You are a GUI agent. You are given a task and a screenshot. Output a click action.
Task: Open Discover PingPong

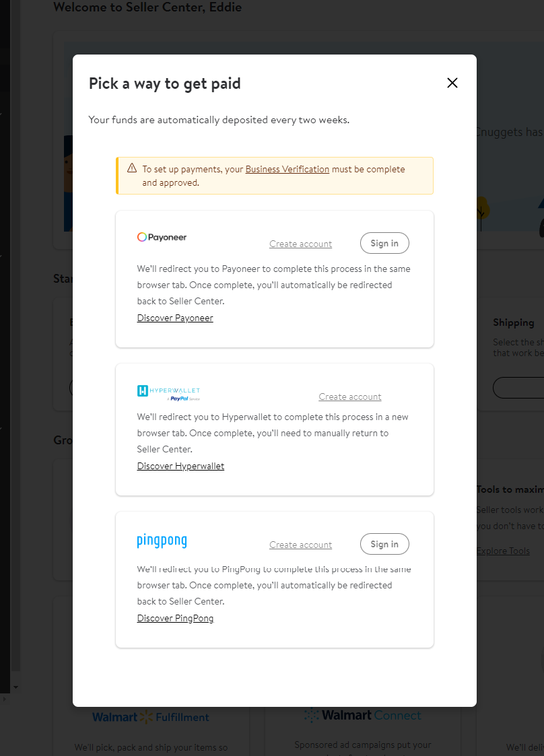click(x=175, y=617)
